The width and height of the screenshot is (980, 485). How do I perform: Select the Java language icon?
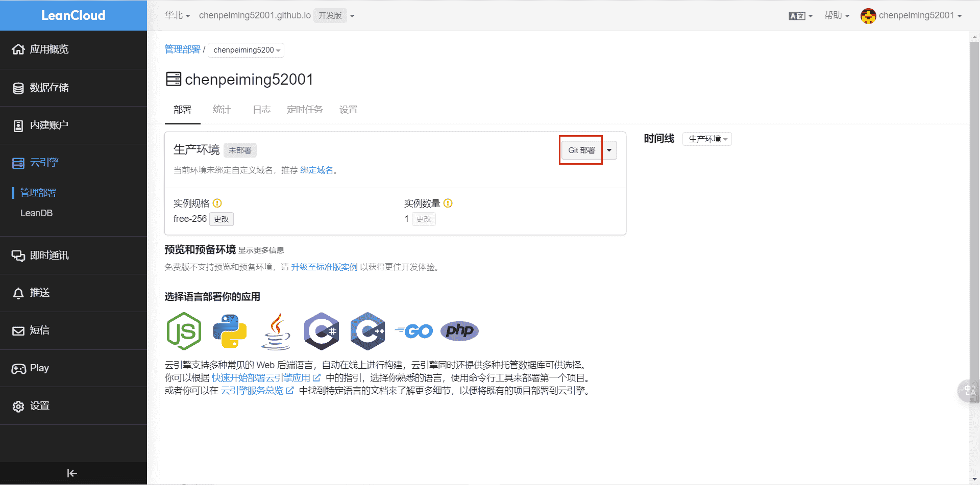(x=276, y=331)
